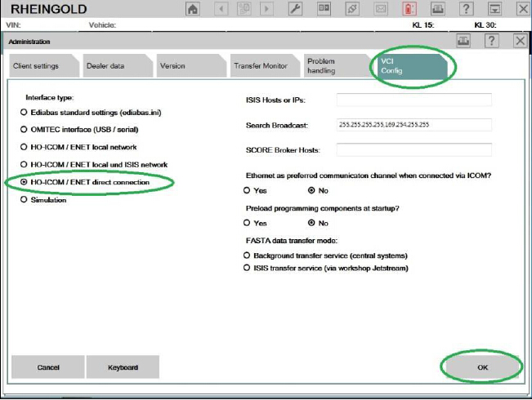Select ISIS transfer service option
The image size is (532, 400).
coord(247,268)
